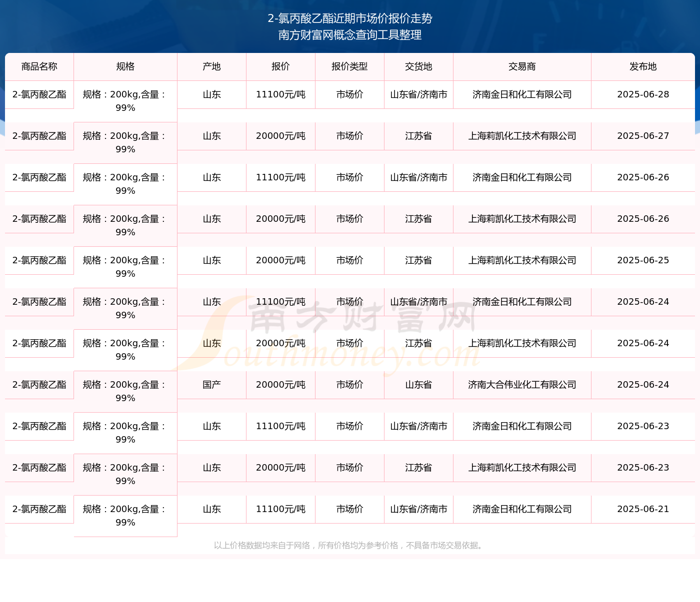Click 20000元/吨 price in the 国产 row
The height and width of the screenshot is (602, 700).
click(281, 385)
